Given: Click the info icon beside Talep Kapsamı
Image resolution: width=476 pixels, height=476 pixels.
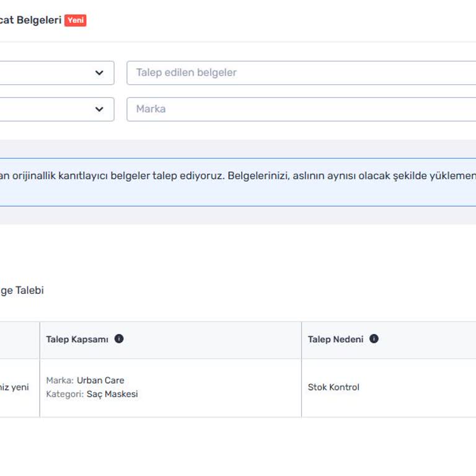Looking at the screenshot, I should pyautogui.click(x=119, y=339).
